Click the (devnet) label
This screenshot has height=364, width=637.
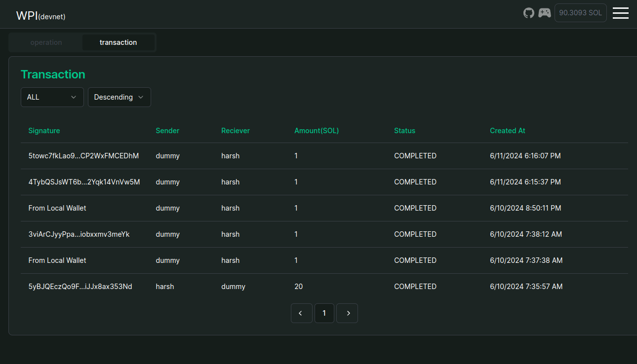pos(52,17)
